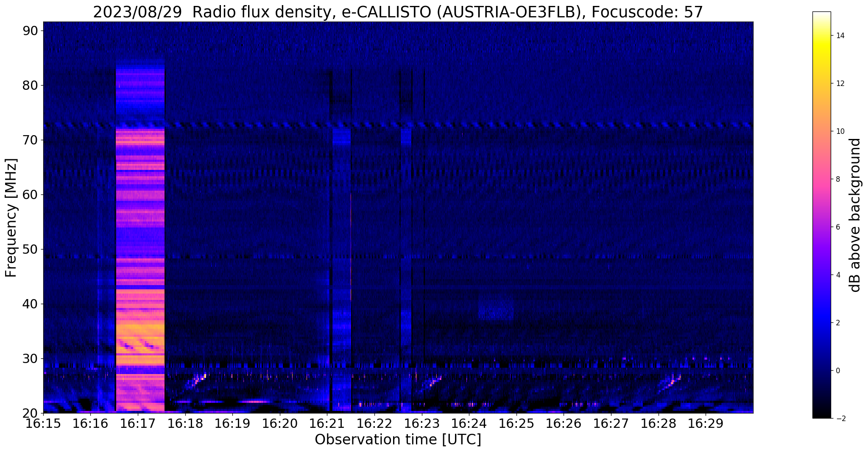
Task: Click the 16:26 time tick label
Action: (x=564, y=423)
